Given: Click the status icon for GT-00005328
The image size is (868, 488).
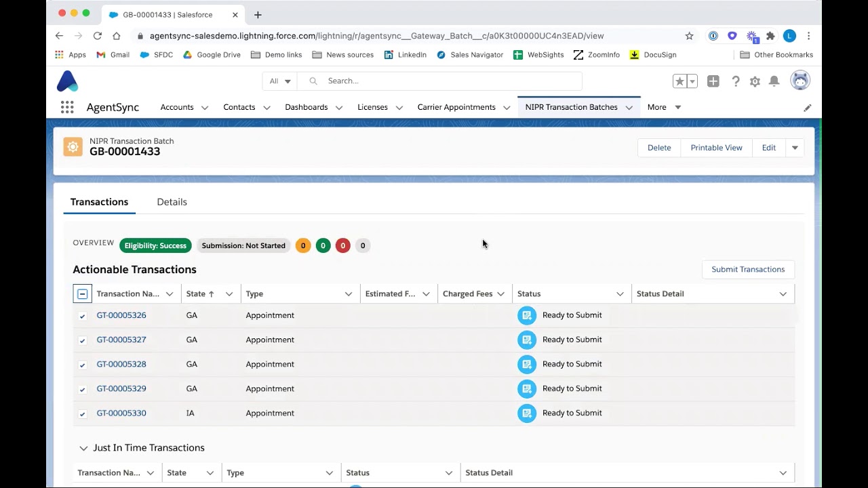Looking at the screenshot, I should [x=527, y=364].
